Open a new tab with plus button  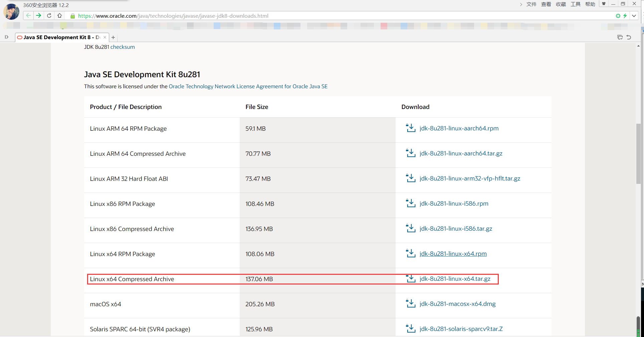tap(113, 37)
